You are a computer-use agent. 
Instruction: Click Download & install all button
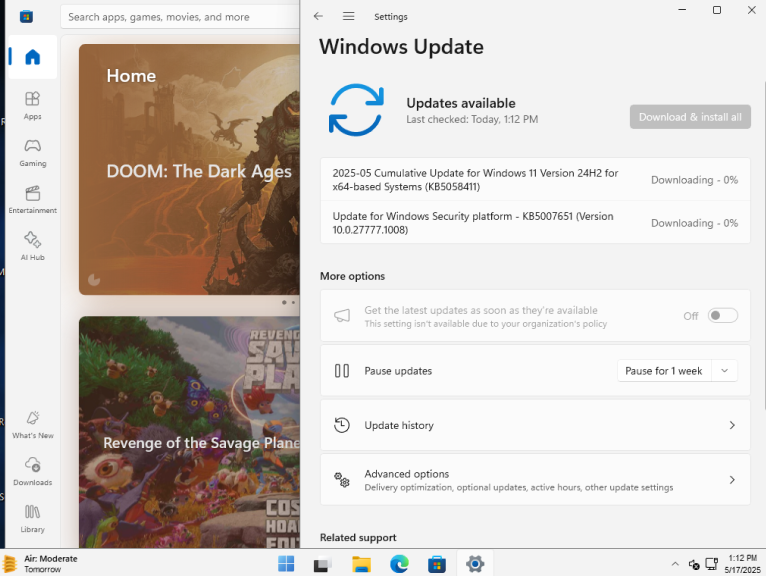tap(690, 117)
